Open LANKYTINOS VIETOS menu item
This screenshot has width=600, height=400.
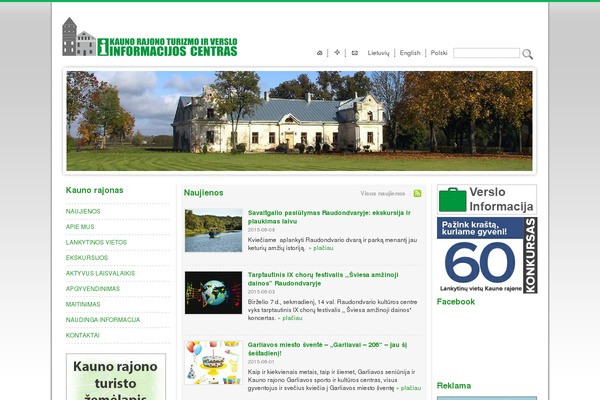point(96,242)
